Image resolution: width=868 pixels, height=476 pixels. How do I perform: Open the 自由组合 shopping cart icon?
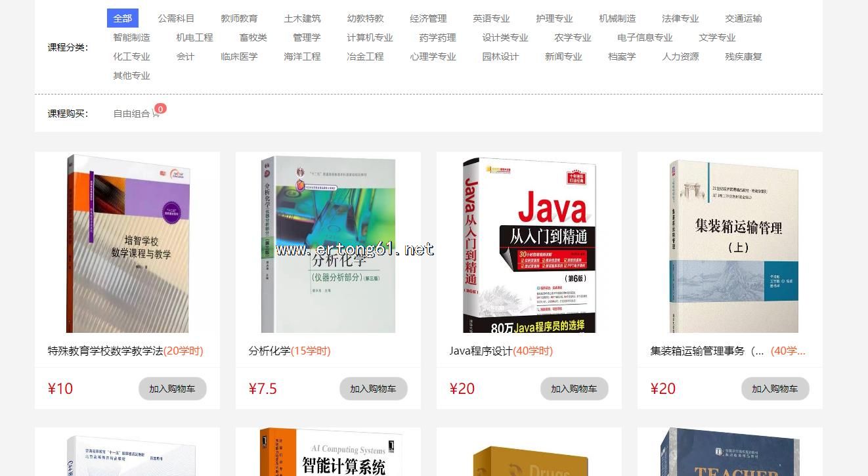[x=156, y=113]
